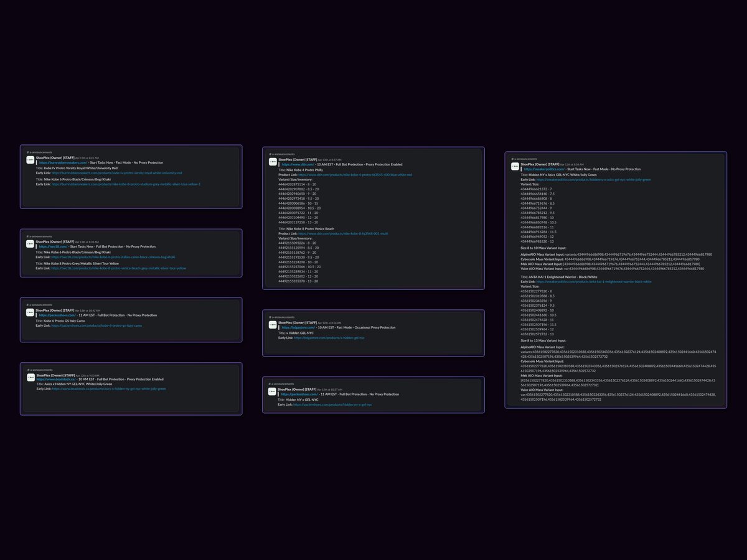Click ShoePlex avatar in deadstock.ca message
Viewport: 747px width, 560px height.
tap(31, 378)
